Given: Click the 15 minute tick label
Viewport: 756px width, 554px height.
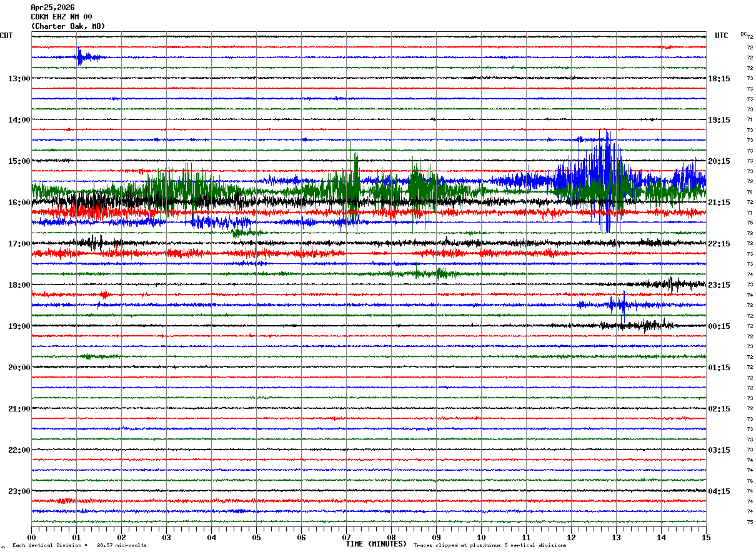Looking at the screenshot, I should point(706,537).
